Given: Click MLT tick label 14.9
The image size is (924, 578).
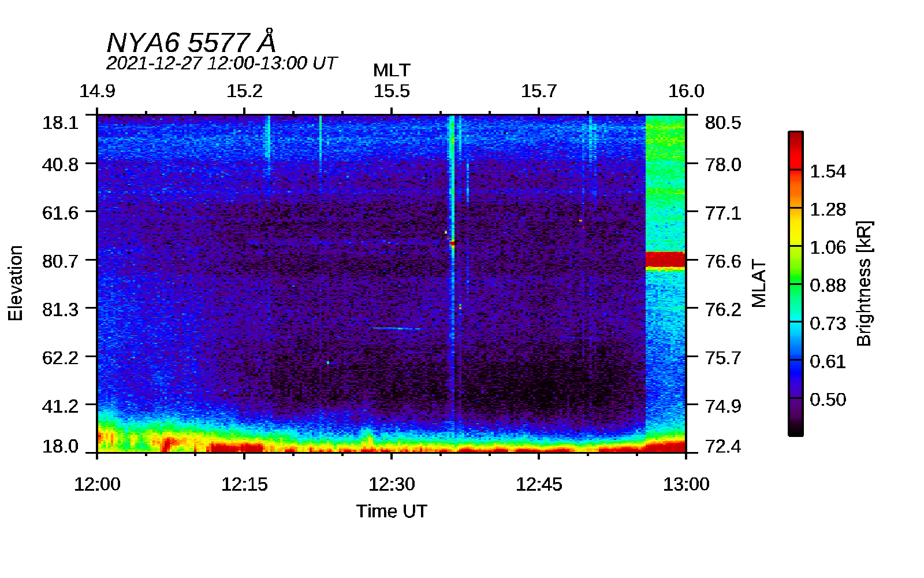Looking at the screenshot, I should (x=97, y=91).
